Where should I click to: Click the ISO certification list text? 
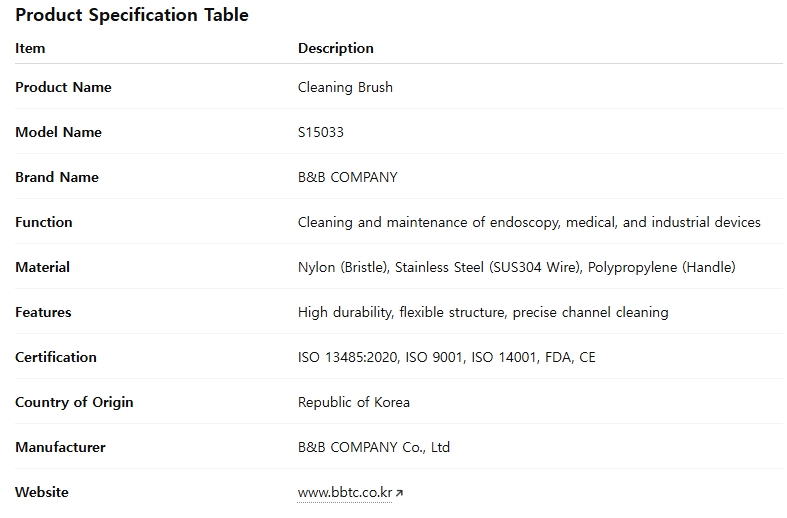pyautogui.click(x=446, y=357)
